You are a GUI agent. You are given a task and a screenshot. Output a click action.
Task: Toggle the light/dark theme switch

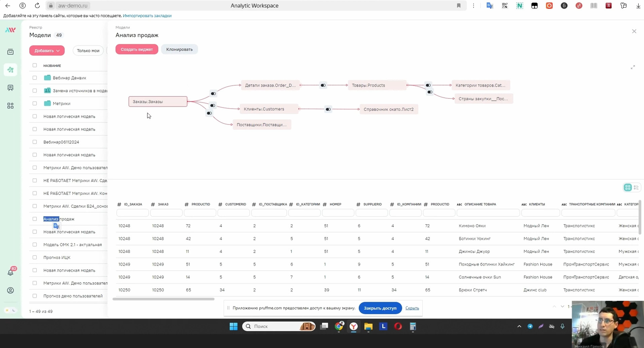(x=10, y=310)
